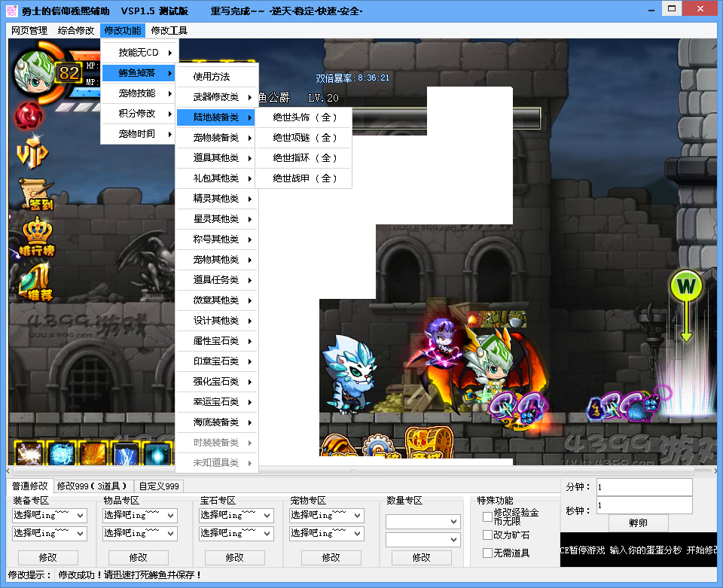Toggle the 改为矿石 checkbox
Image resolution: width=723 pixels, height=588 pixels.
pos(487,535)
